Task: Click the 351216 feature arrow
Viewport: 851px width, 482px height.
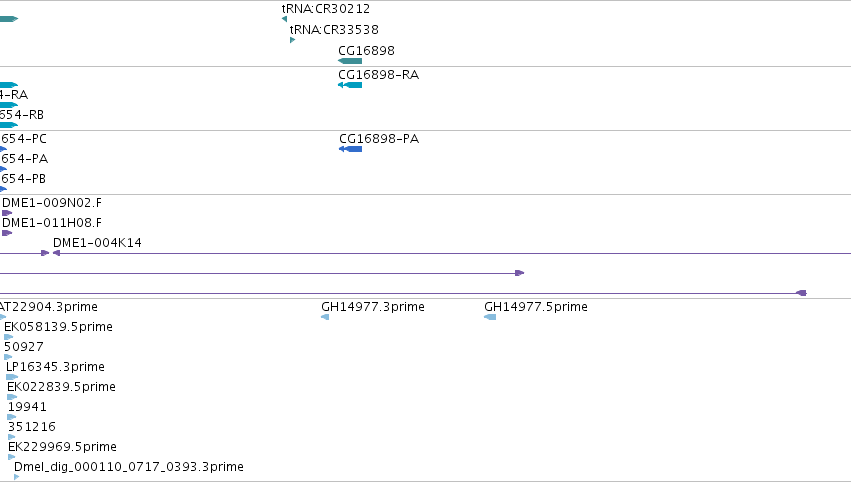Action: tap(11, 437)
